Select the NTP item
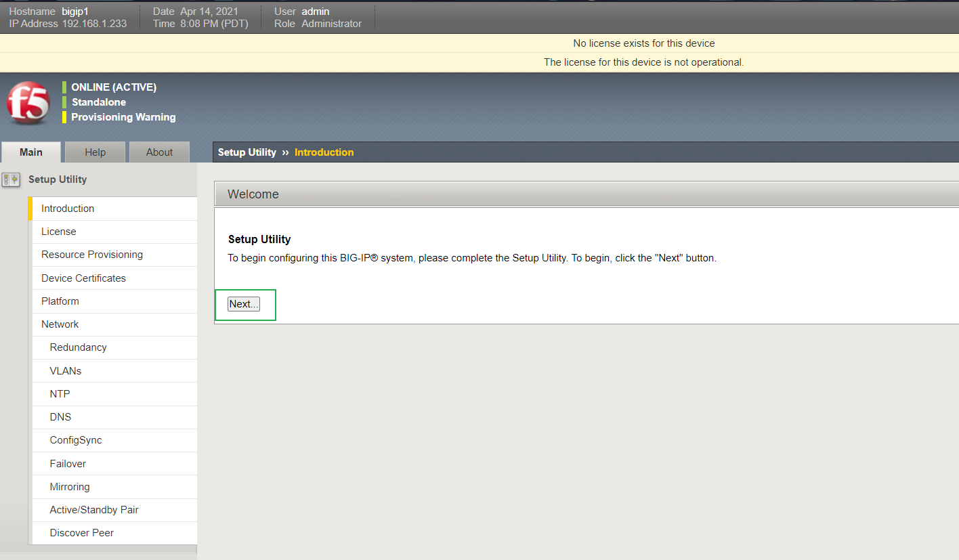Image resolution: width=959 pixels, height=560 pixels. 113,394
